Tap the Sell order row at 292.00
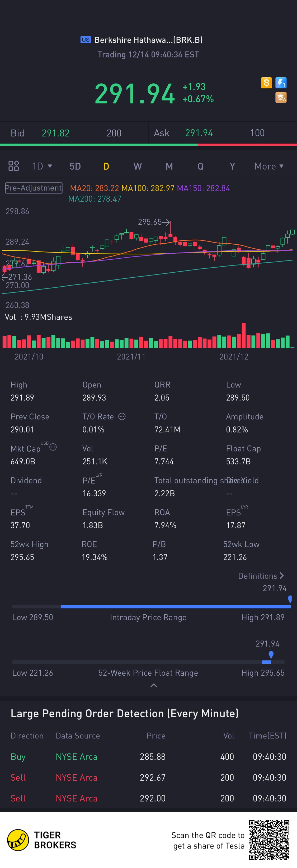The width and height of the screenshot is (297, 868). (148, 799)
